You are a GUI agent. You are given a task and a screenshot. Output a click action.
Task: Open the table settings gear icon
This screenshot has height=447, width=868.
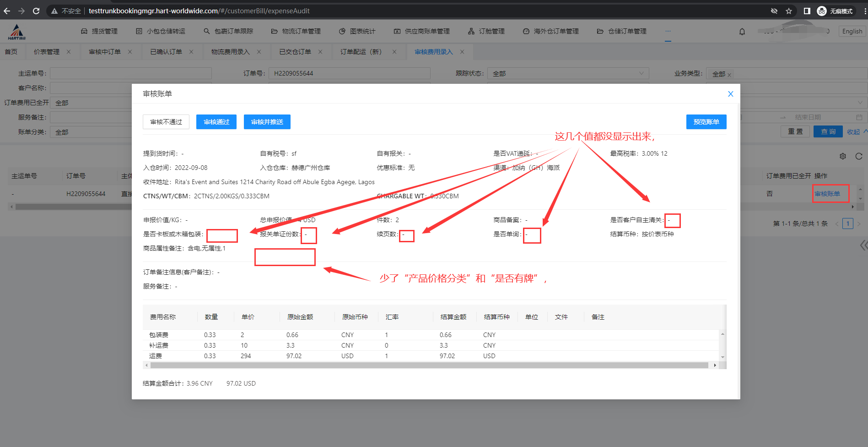[843, 156]
